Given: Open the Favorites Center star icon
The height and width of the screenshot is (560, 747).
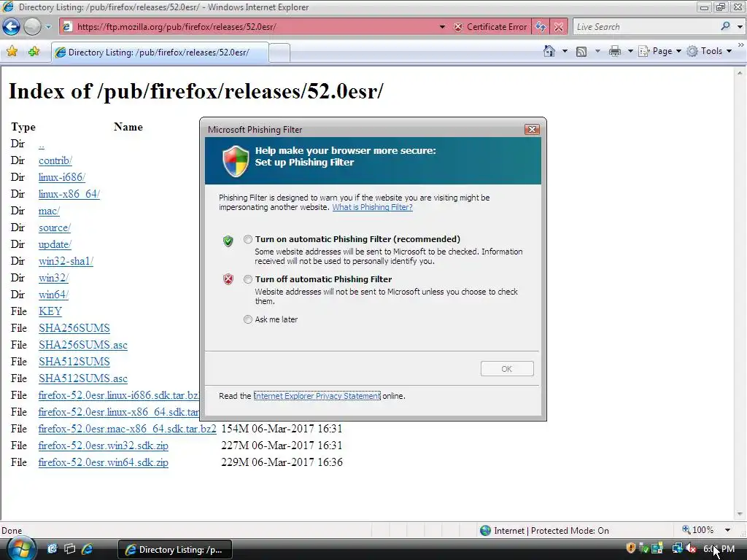Looking at the screenshot, I should tap(12, 52).
